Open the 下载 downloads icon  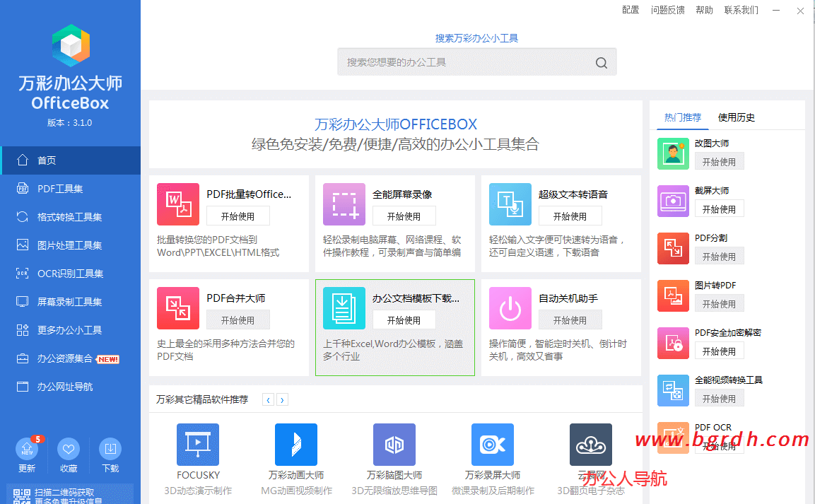[110, 451]
